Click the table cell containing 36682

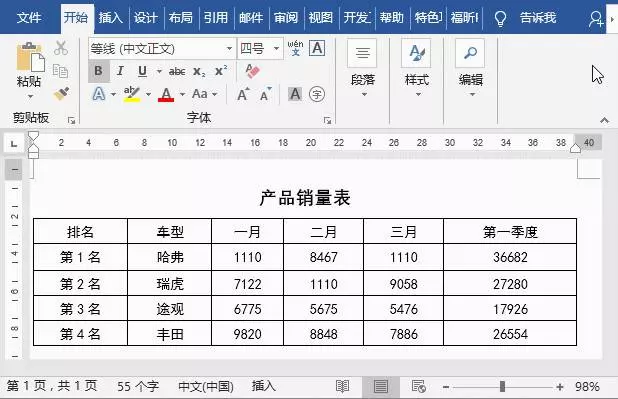[510, 257]
